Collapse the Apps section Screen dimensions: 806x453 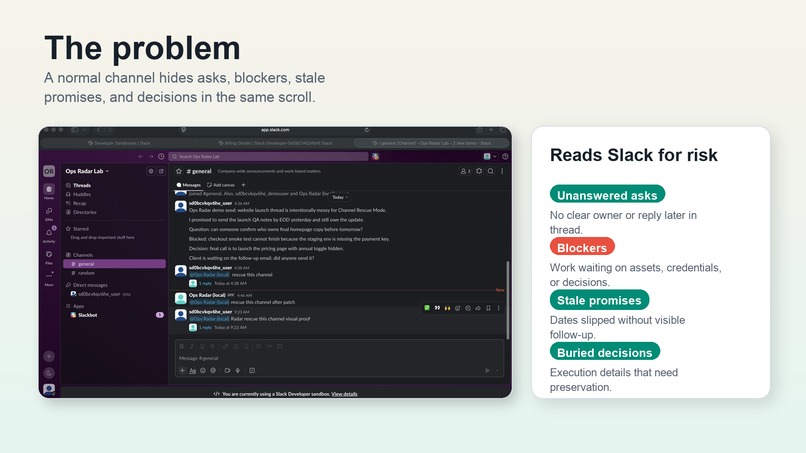pyautogui.click(x=75, y=306)
